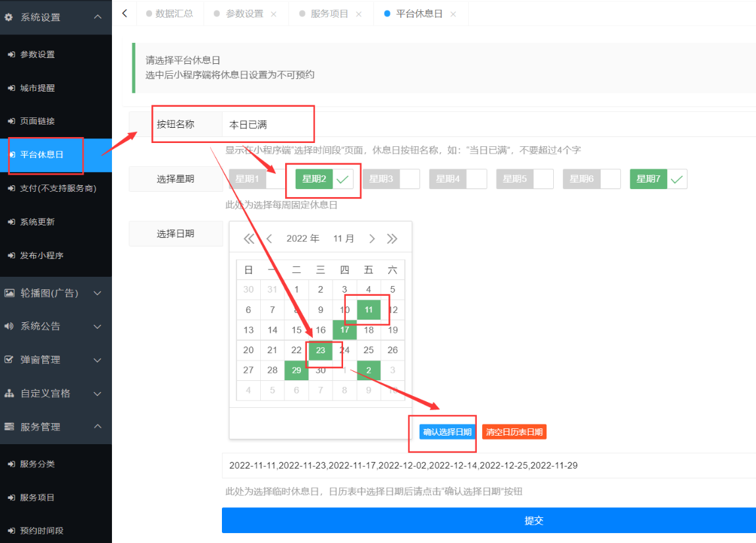756x543 pixels.
Task: Collapse the 服务管理 menu chevron
Action: point(97,426)
